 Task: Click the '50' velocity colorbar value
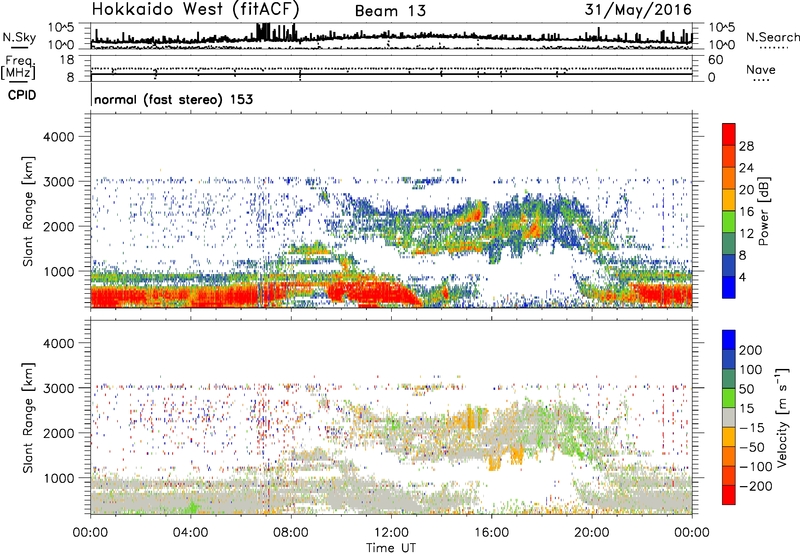746,389
